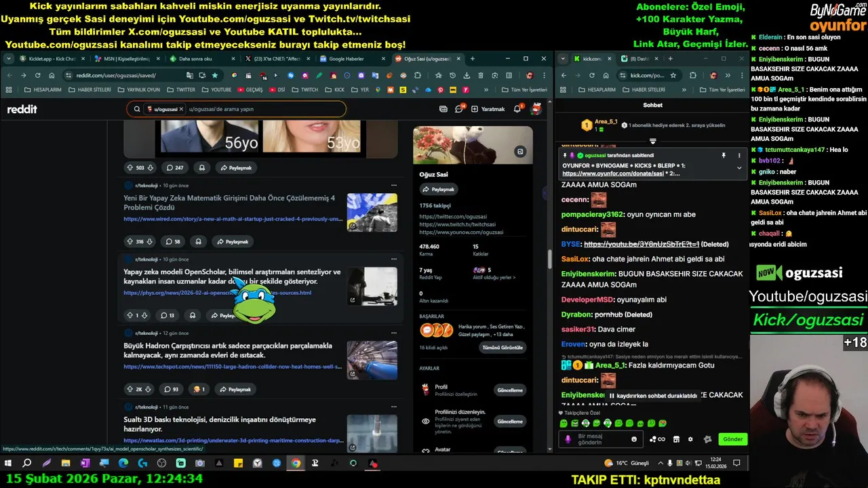Viewport: 868px width, 488px height.
Task: Click Tümünü Görüntüle under achievements
Action: click(x=502, y=348)
